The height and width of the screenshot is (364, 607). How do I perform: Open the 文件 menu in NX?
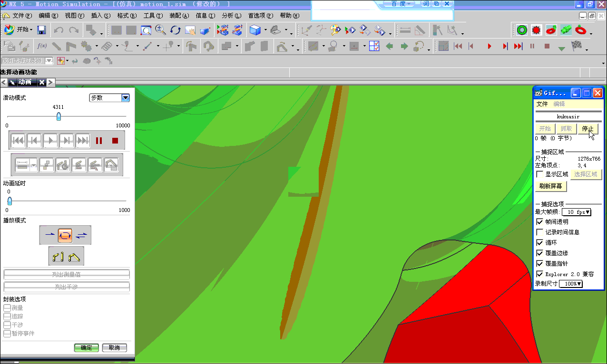(x=21, y=16)
